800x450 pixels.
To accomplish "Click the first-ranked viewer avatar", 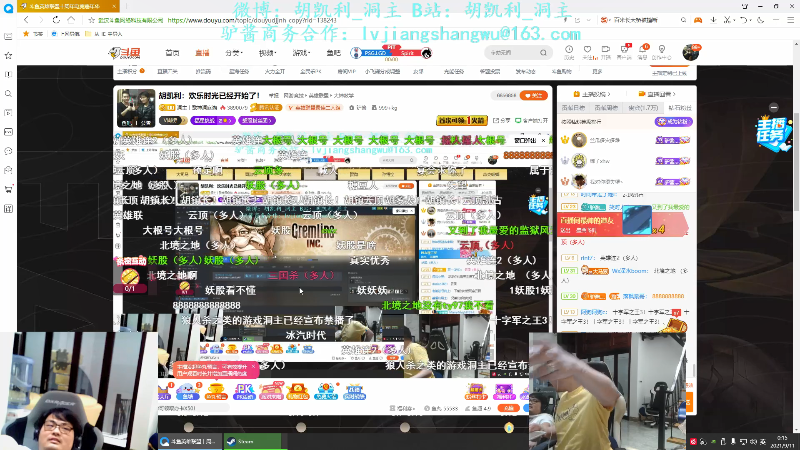I will [x=579, y=140].
